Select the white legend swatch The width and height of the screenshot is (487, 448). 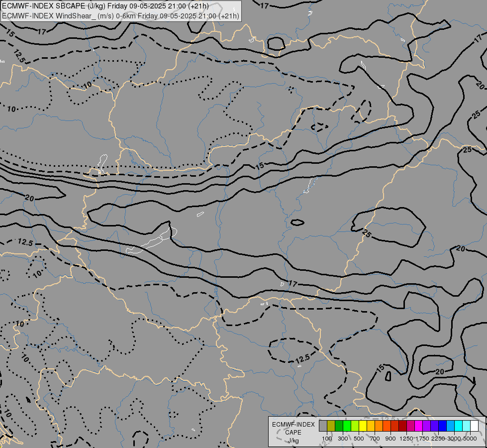coord(474,426)
